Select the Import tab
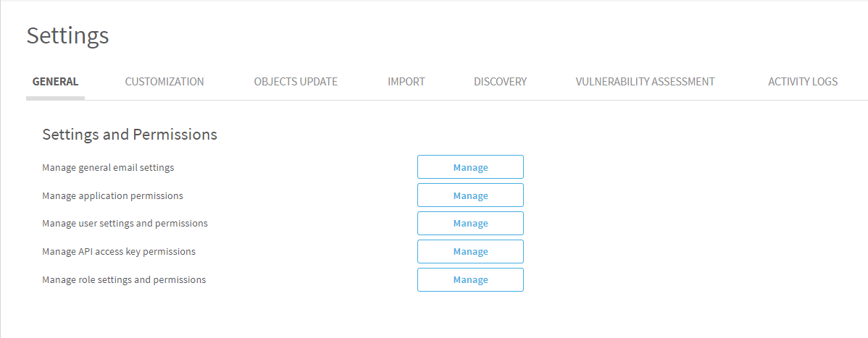The height and width of the screenshot is (338, 868). 406,82
